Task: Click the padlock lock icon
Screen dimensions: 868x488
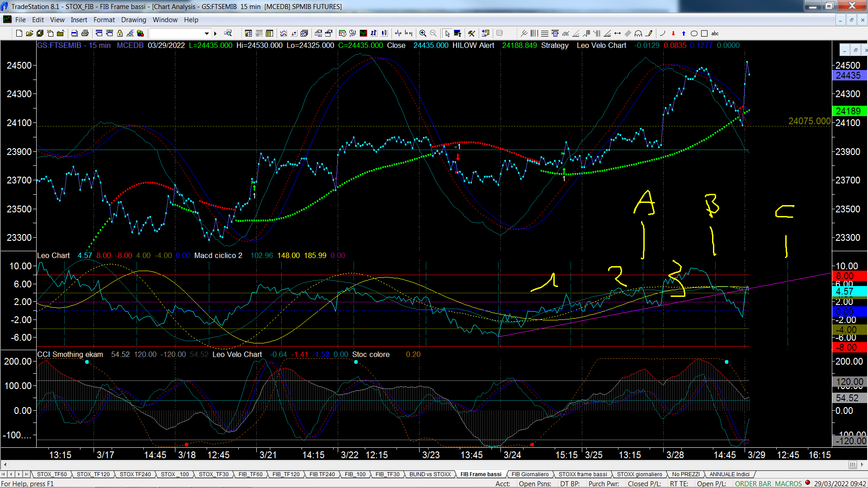Action: 120,33
